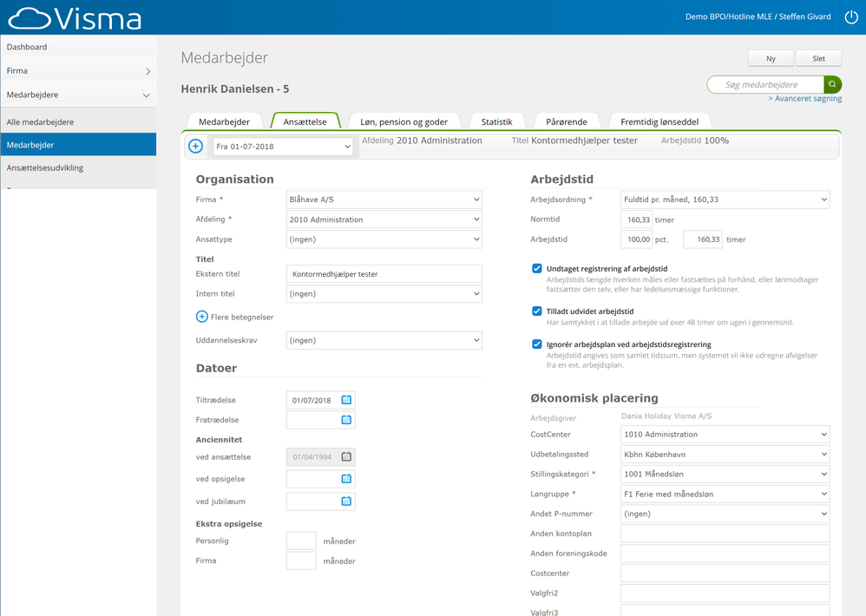The height and width of the screenshot is (616, 866).
Task: Click the green search magnifier button
Action: 832,84
